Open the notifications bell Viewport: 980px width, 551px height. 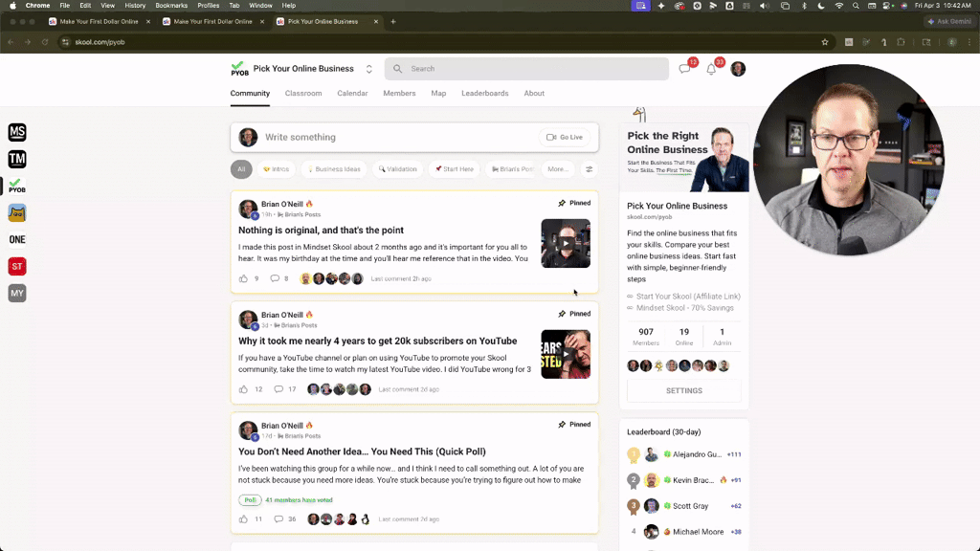pyautogui.click(x=711, y=69)
